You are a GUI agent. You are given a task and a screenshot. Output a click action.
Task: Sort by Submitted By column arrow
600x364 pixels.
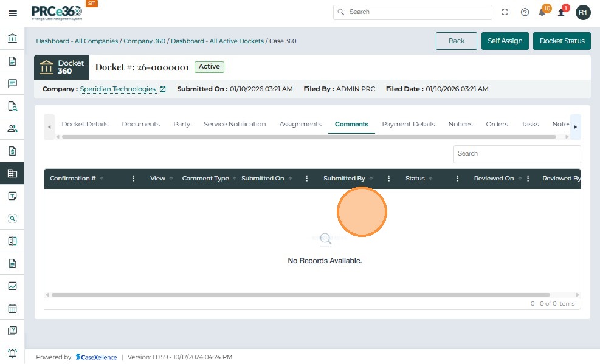tap(371, 179)
